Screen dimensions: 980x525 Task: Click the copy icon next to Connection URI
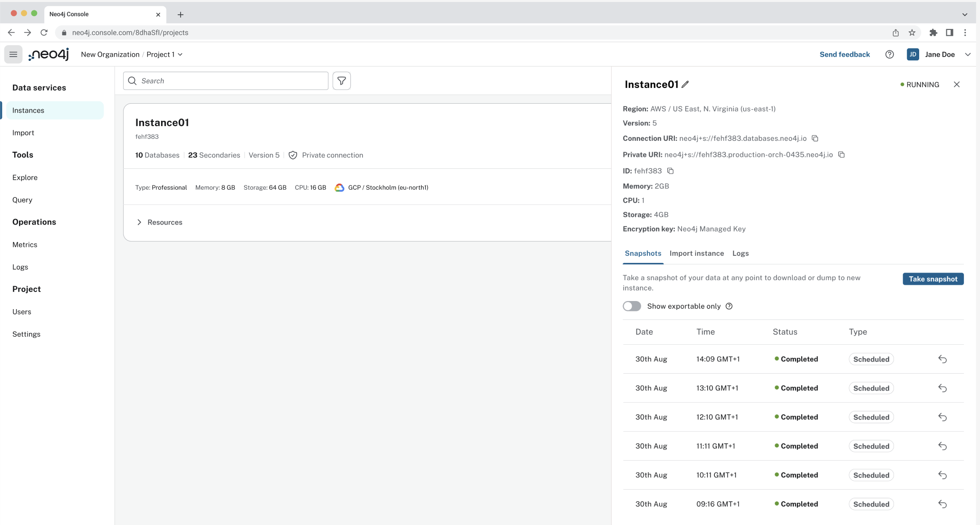(x=816, y=138)
